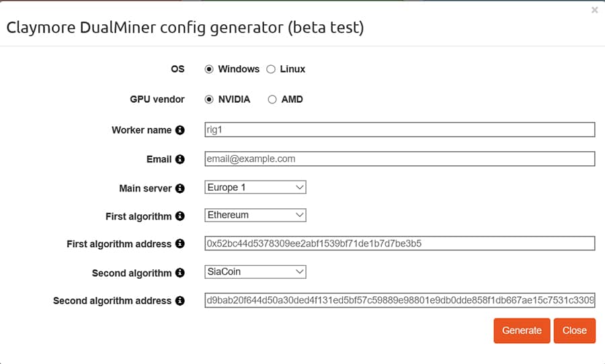Image resolution: width=605 pixels, height=364 pixels.
Task: Select the Windows OS radio button
Action: click(x=209, y=69)
